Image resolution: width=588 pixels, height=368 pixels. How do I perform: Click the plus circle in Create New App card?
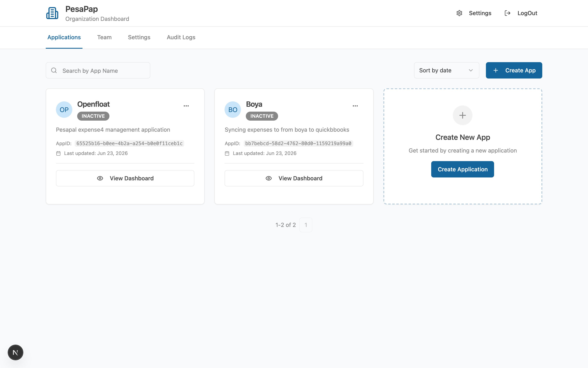[463, 115]
